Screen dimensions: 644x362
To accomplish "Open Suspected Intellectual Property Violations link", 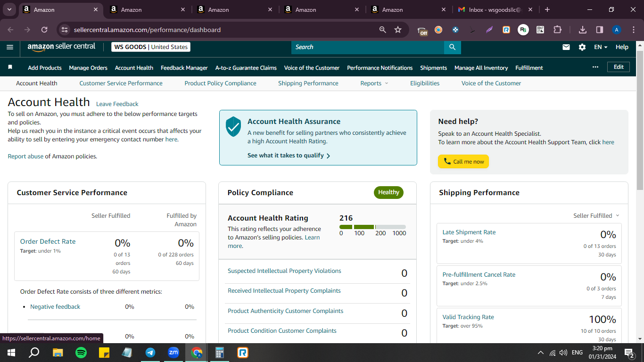I will coord(284,271).
